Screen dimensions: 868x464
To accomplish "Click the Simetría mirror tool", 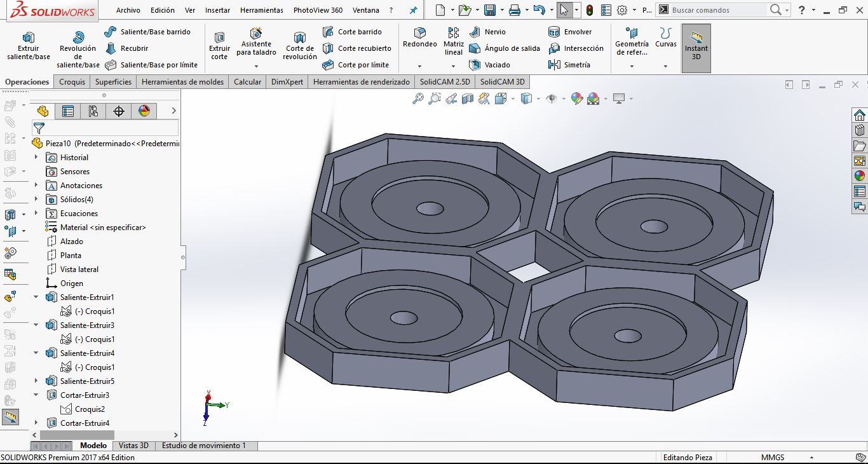I will [569, 65].
